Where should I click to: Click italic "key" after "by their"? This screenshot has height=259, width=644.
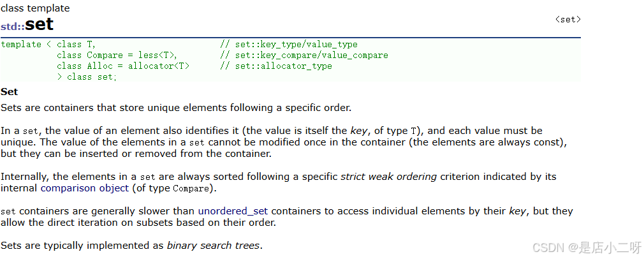point(517,211)
